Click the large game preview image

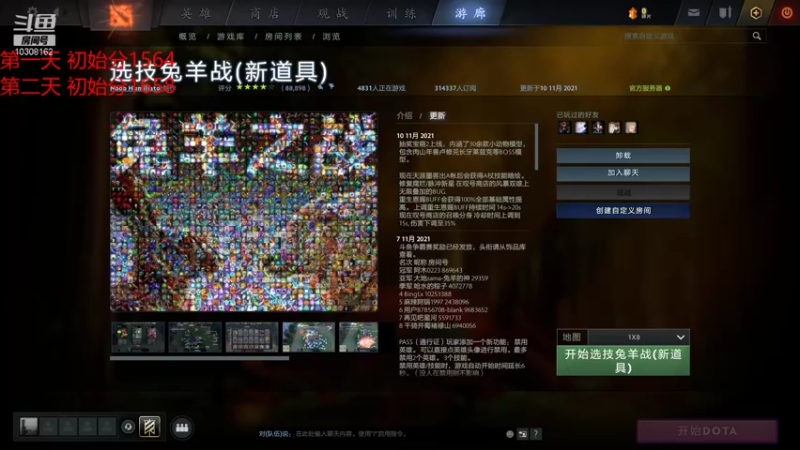(244, 212)
